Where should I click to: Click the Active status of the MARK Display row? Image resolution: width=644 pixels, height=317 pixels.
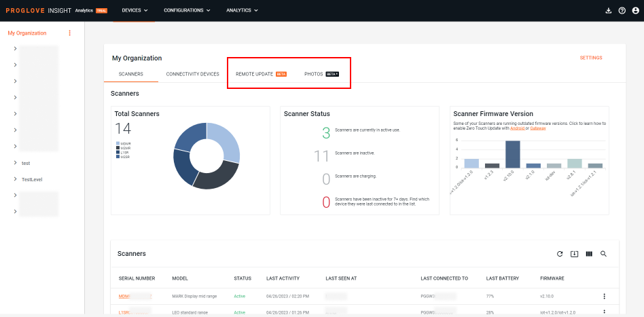(x=239, y=296)
